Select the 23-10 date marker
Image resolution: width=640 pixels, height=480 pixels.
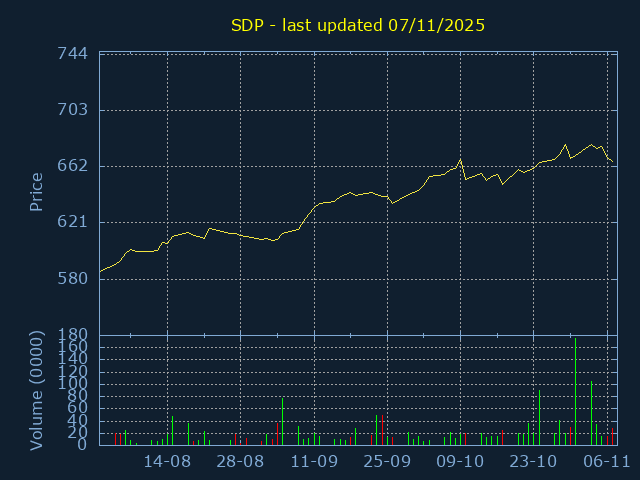pyautogui.click(x=533, y=462)
